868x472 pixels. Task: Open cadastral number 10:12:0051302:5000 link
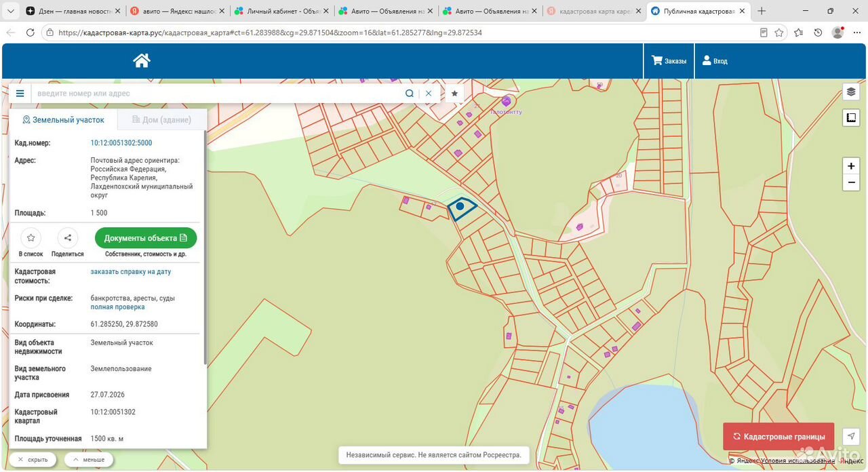coord(121,143)
